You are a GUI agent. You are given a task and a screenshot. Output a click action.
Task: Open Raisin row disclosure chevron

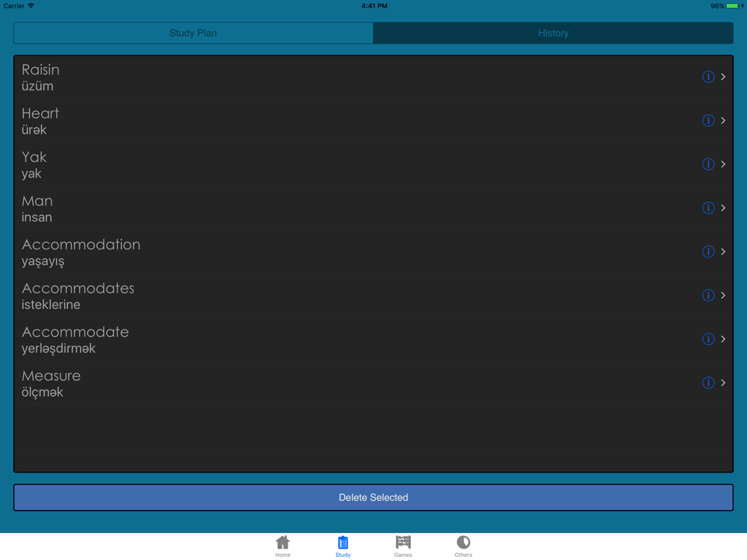click(723, 77)
